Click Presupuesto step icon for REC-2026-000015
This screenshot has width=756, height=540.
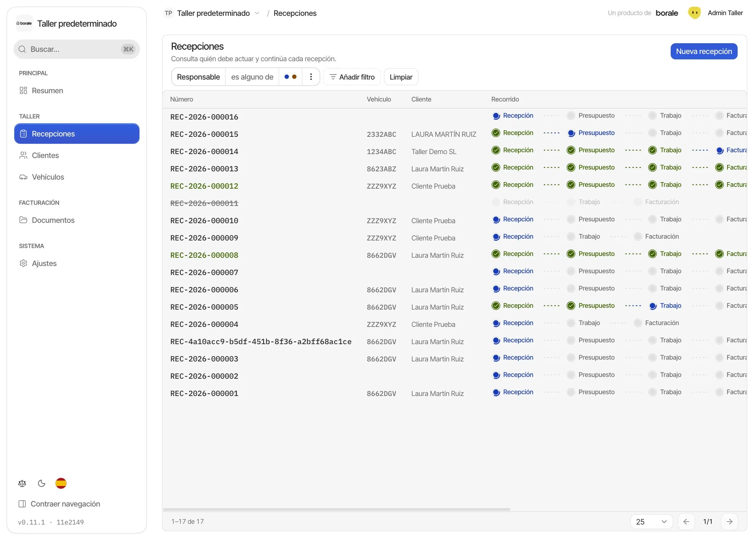(x=571, y=133)
